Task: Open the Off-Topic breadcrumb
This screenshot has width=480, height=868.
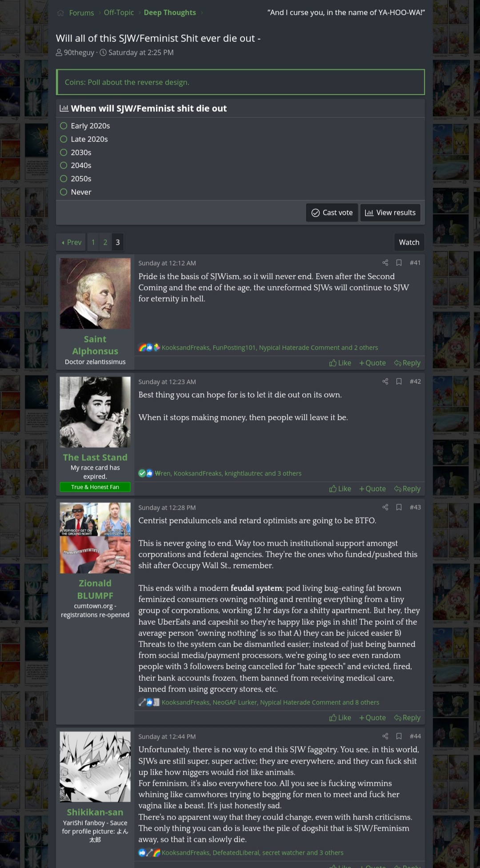Action: pos(119,12)
